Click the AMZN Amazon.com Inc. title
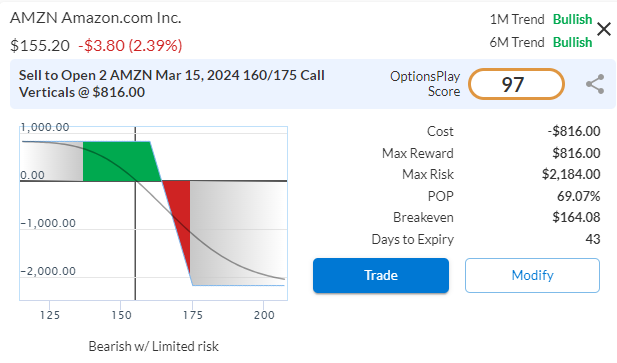Image resolution: width=617 pixels, height=363 pixels. pos(96,18)
